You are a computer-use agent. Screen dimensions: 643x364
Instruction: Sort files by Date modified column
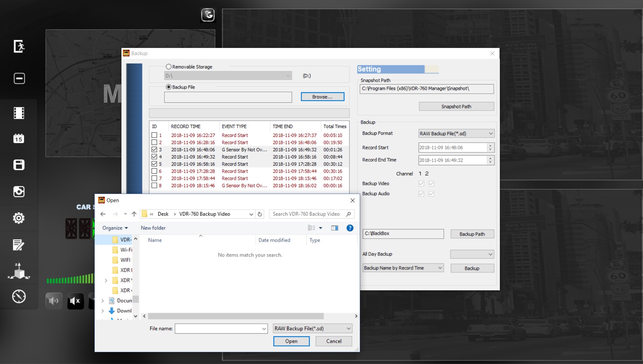click(x=281, y=240)
